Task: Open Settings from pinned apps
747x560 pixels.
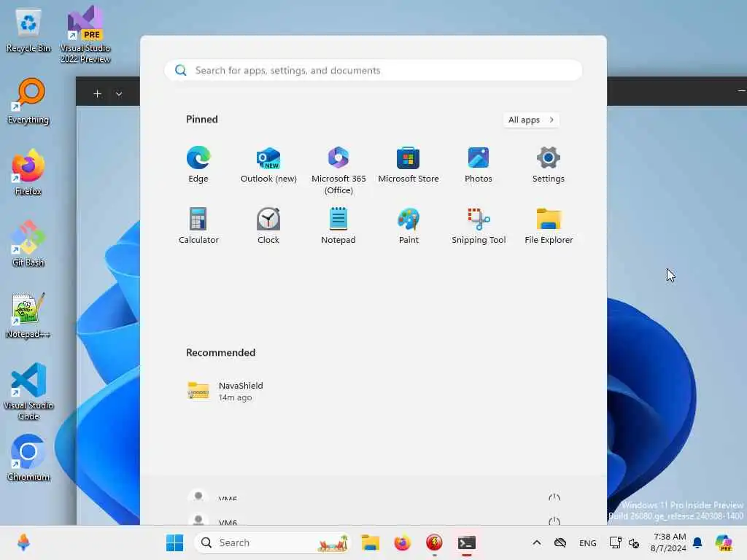Action: pos(549,164)
